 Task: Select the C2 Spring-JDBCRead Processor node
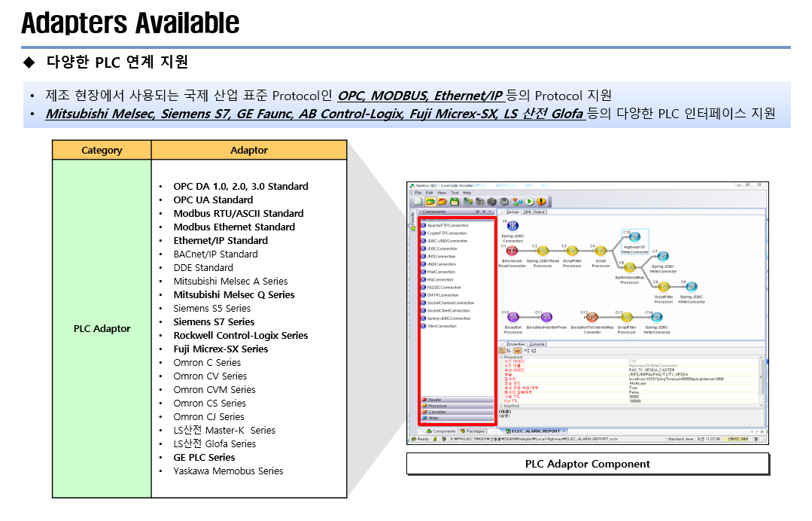542,251
